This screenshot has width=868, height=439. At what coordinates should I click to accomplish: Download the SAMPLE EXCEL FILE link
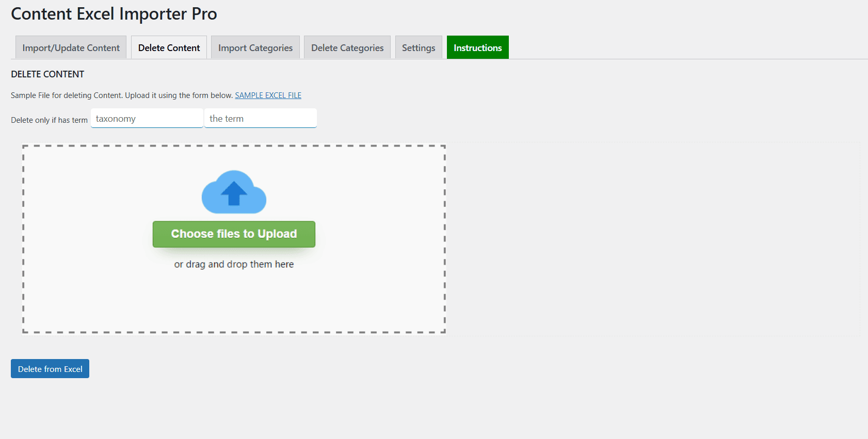(268, 95)
